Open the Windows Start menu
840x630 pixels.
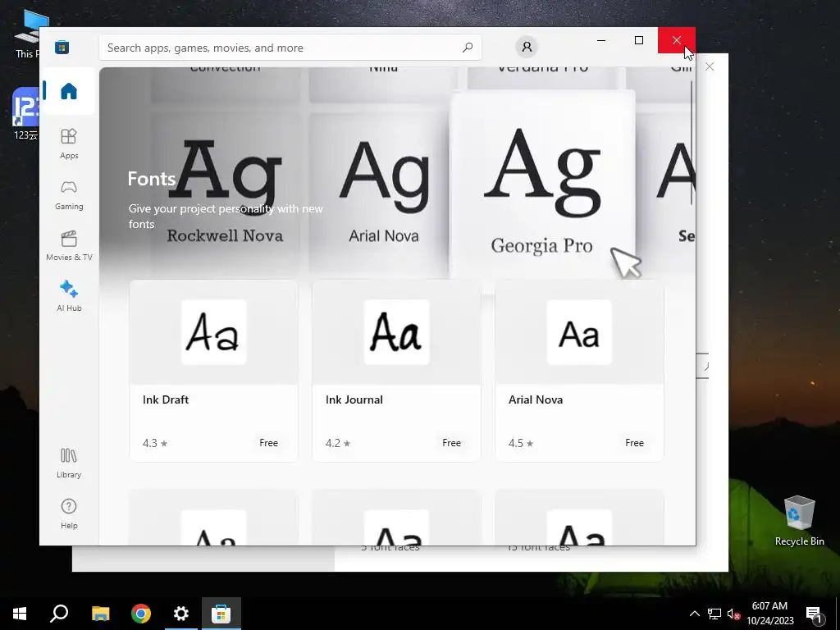coord(20,614)
